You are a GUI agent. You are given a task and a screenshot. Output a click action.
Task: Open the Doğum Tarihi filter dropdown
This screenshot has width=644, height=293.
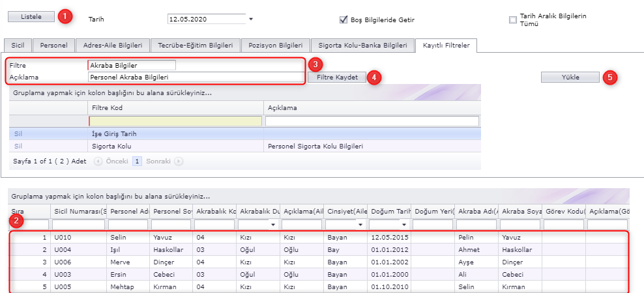click(x=403, y=225)
